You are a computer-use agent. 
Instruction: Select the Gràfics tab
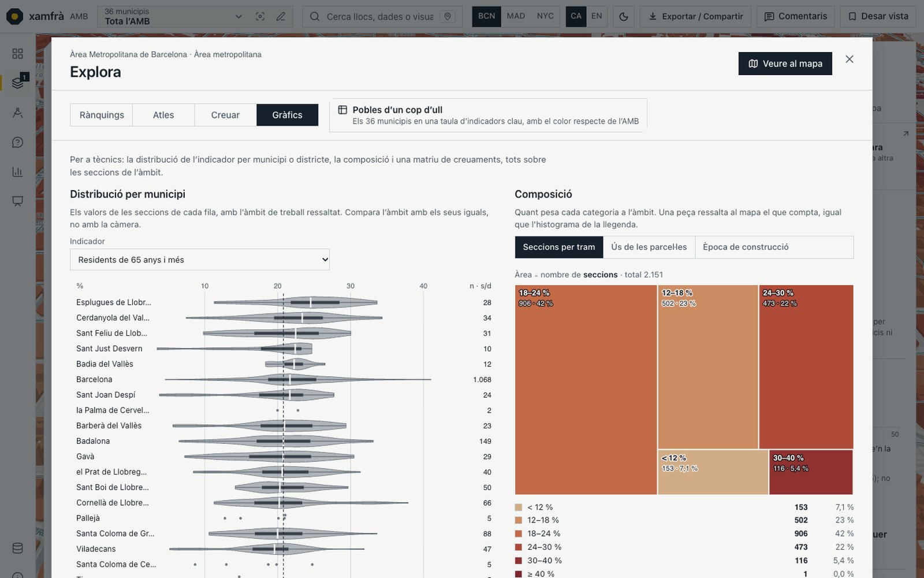(287, 115)
